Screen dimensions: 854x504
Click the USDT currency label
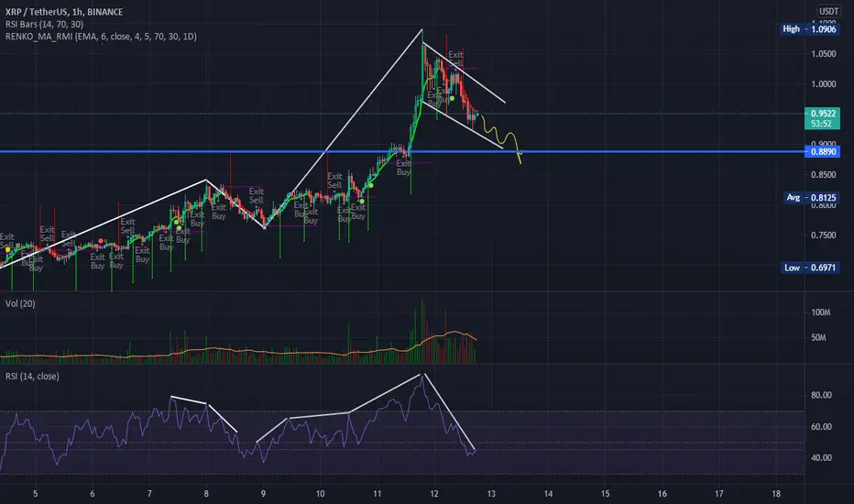(828, 11)
